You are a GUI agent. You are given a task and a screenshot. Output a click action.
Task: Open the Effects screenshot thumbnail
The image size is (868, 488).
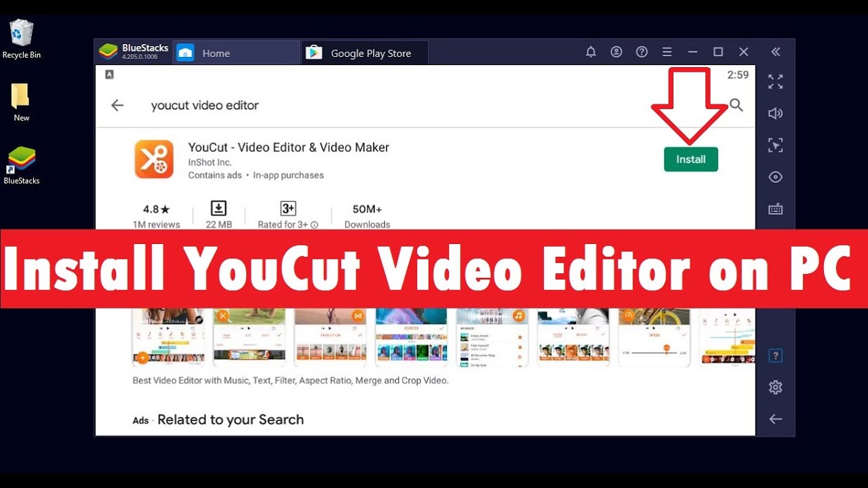pyautogui.click(x=411, y=337)
